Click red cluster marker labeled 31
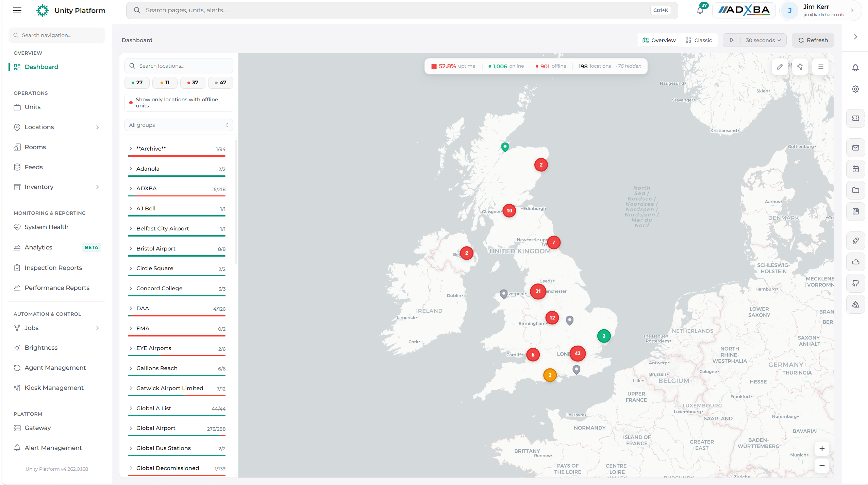Image resolution: width=868 pixels, height=485 pixels. 538,291
